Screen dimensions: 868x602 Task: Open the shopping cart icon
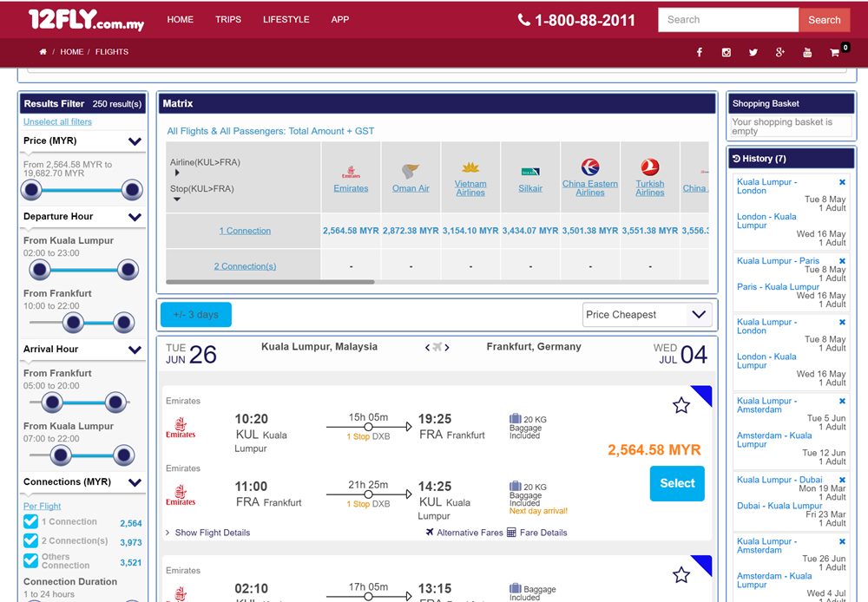(x=834, y=53)
